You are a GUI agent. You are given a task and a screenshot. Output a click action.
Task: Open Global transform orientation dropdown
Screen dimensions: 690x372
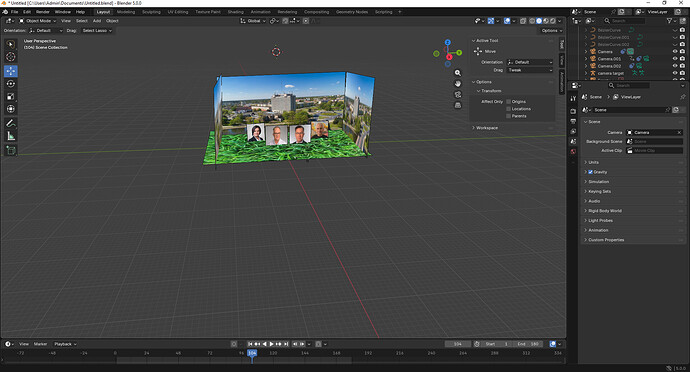pos(253,21)
